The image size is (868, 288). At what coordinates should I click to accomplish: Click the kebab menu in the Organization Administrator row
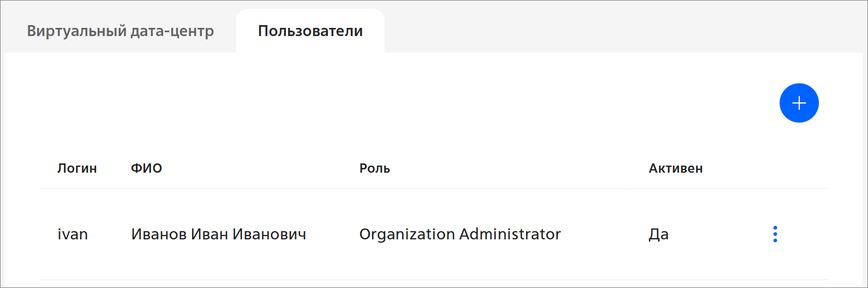tap(775, 234)
